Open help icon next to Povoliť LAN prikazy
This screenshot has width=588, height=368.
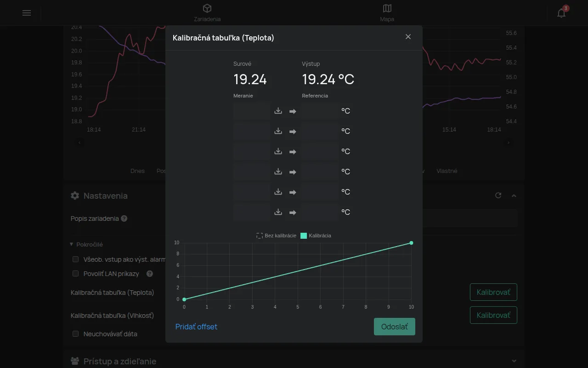pyautogui.click(x=149, y=274)
